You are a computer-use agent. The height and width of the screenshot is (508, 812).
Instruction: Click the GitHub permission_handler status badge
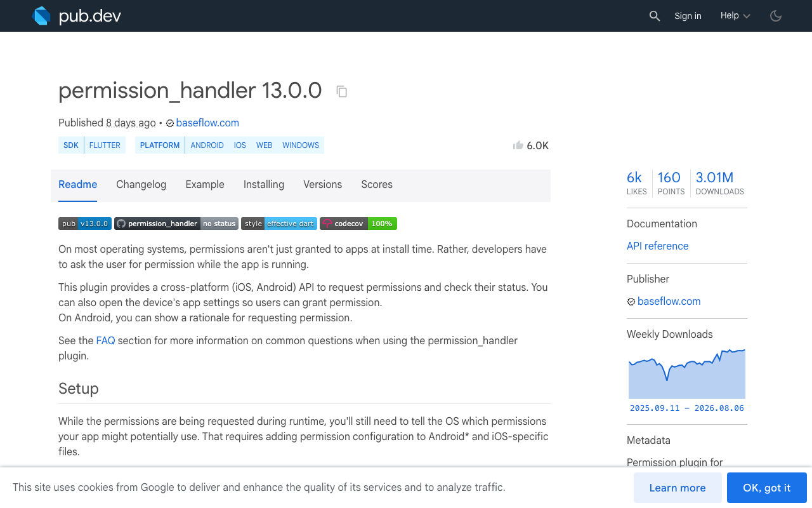coord(176,224)
